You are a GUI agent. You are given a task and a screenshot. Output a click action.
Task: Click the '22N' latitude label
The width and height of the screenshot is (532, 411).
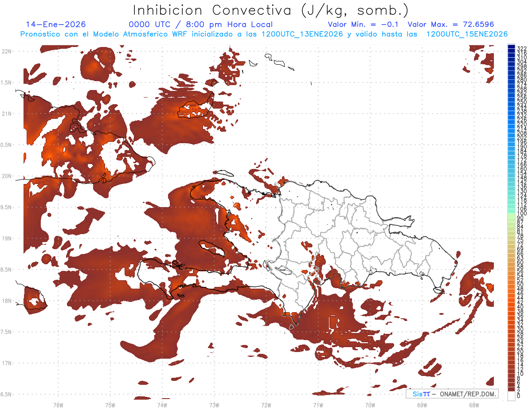7,51
